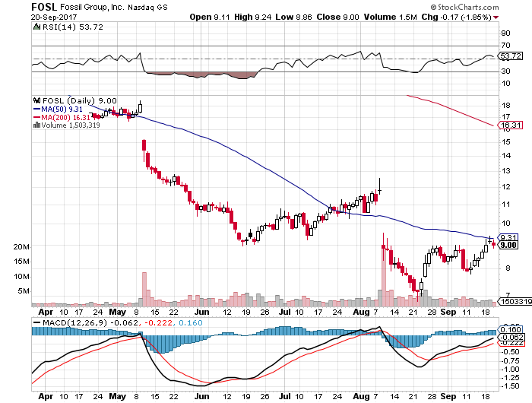Click the blue 9.31 MA(50) price tag

(508, 237)
